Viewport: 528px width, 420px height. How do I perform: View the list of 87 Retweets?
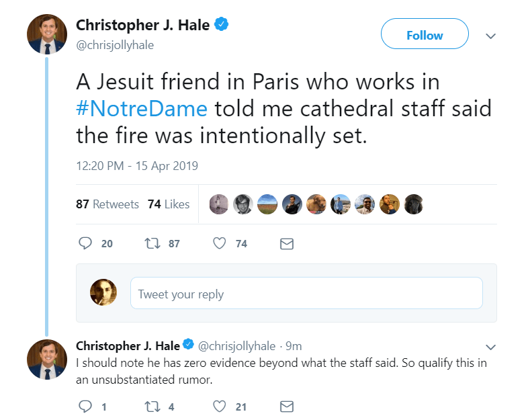(107, 204)
